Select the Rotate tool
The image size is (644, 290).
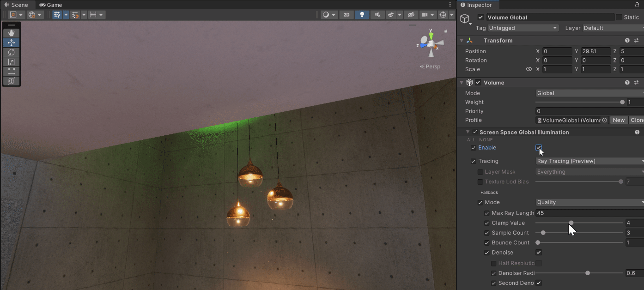(12, 52)
